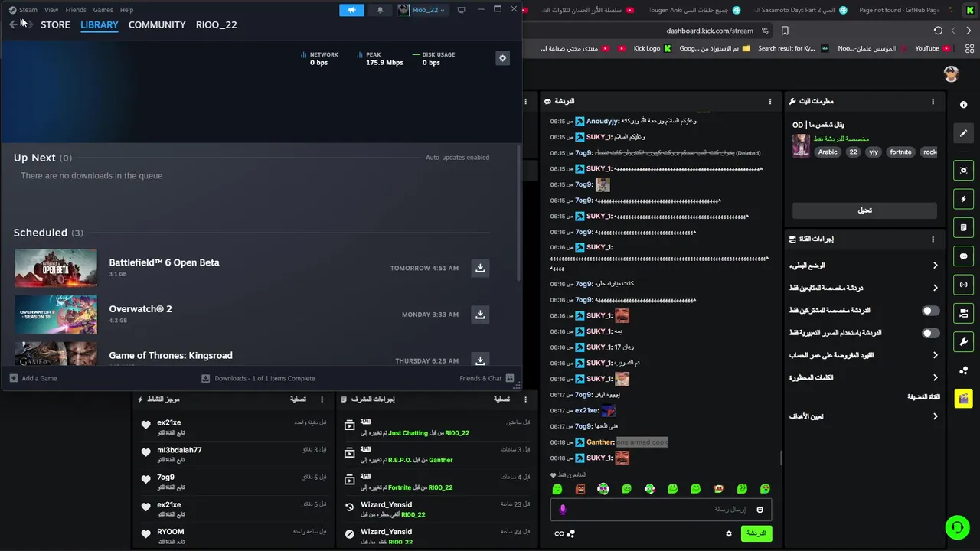Image resolution: width=980 pixels, height=551 pixels.
Task: Reload the browser page
Action: point(938,31)
